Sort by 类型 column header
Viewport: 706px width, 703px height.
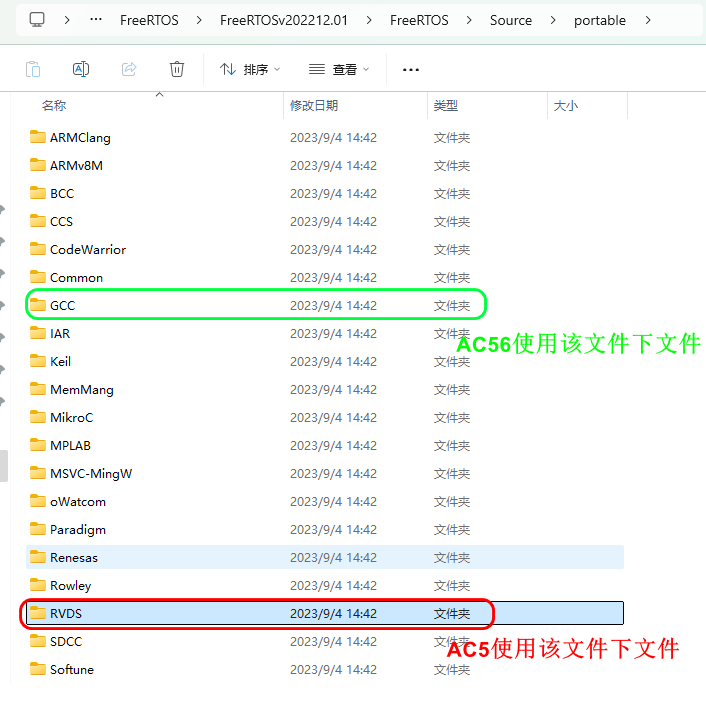click(446, 106)
